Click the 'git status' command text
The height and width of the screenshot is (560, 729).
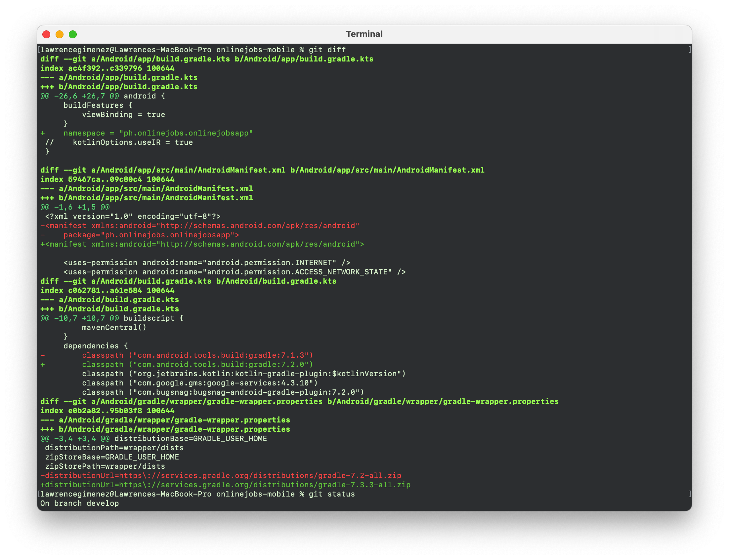point(331,494)
